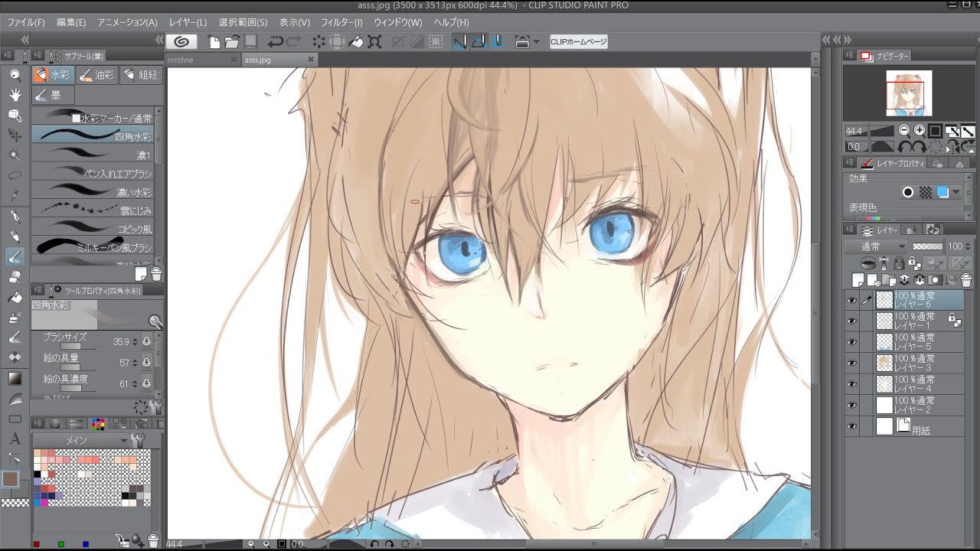Select the Operation object tool

(x=15, y=115)
